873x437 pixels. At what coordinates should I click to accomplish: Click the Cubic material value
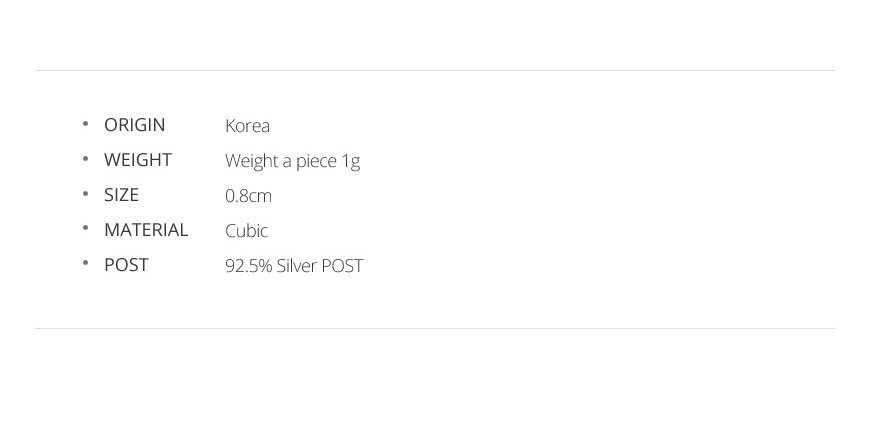pos(246,231)
